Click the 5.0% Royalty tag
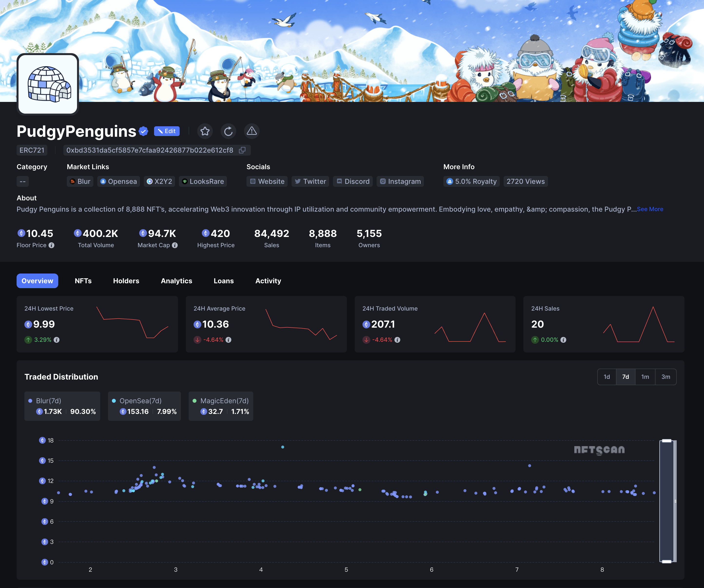This screenshot has height=588, width=704. [x=471, y=181]
